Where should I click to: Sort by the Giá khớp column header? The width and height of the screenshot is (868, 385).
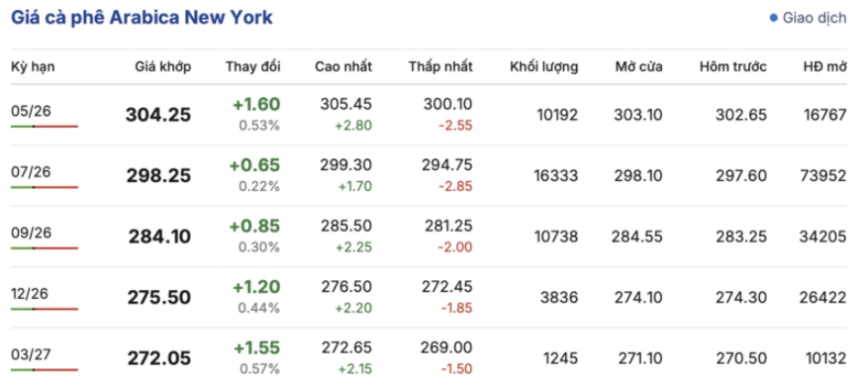(x=163, y=67)
